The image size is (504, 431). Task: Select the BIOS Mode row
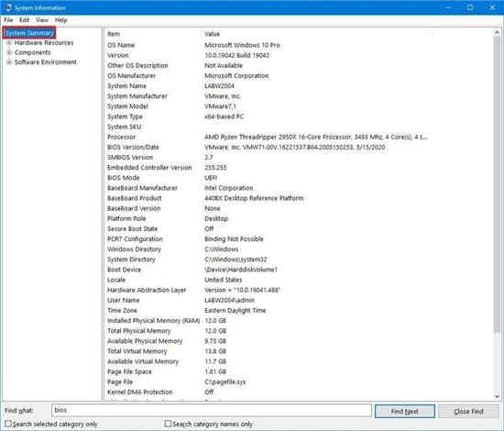[299, 178]
